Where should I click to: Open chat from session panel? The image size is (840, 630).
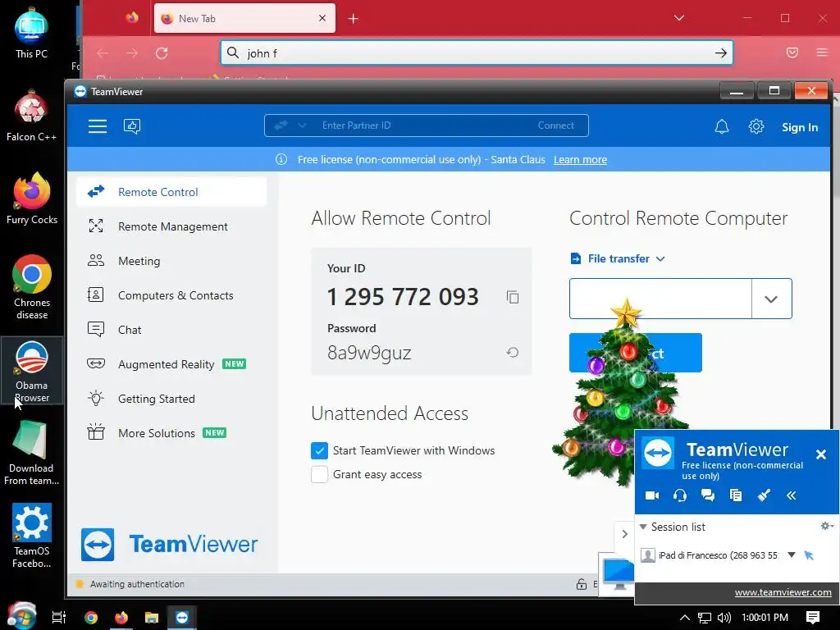point(708,495)
